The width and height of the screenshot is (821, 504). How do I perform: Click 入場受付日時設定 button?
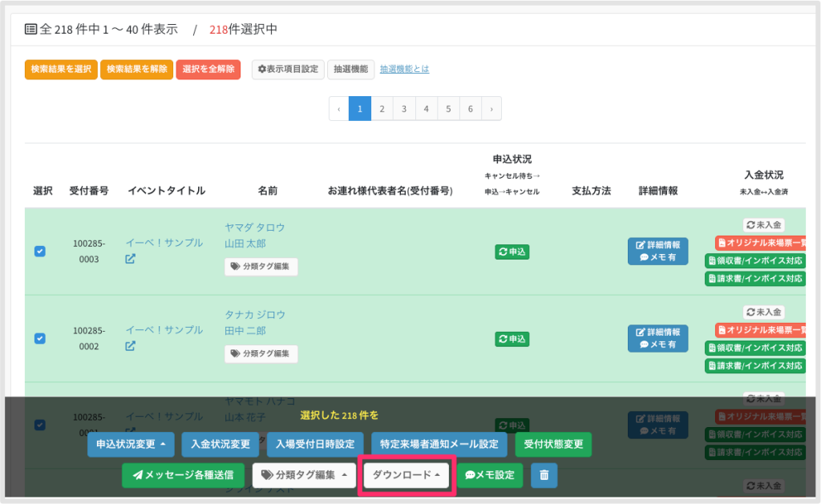(x=315, y=445)
